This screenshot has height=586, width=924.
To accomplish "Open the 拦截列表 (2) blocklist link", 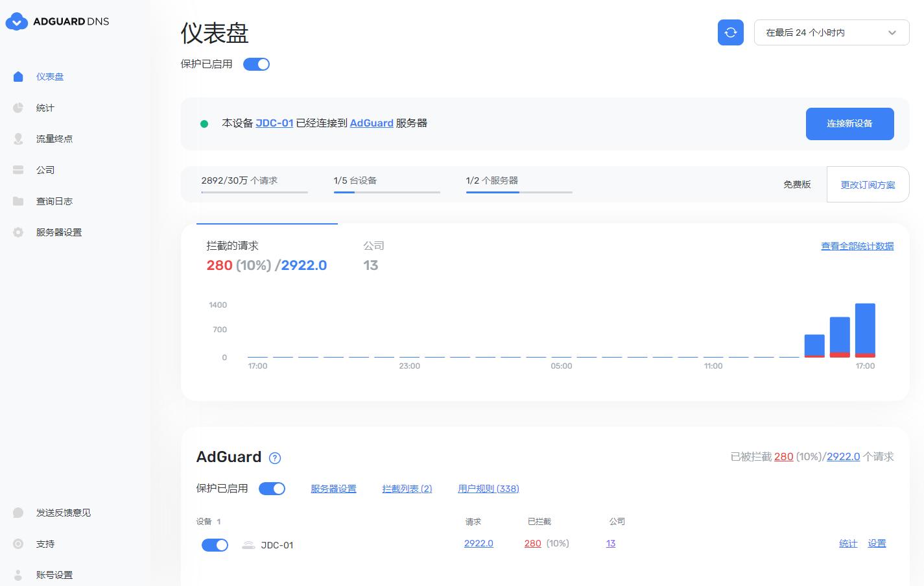I will [x=407, y=488].
